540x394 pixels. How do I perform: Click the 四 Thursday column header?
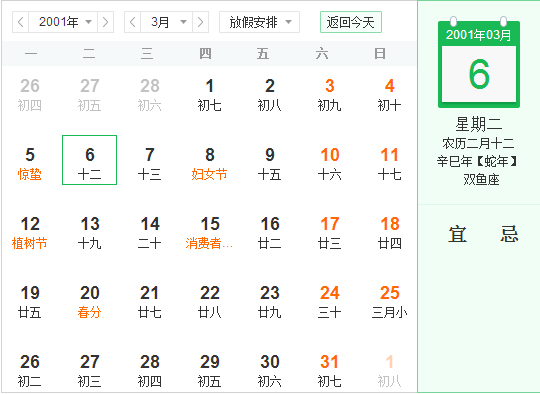(x=205, y=54)
